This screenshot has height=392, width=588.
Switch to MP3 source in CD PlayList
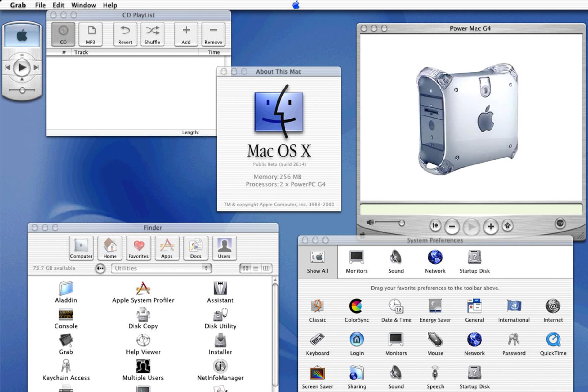tap(90, 34)
